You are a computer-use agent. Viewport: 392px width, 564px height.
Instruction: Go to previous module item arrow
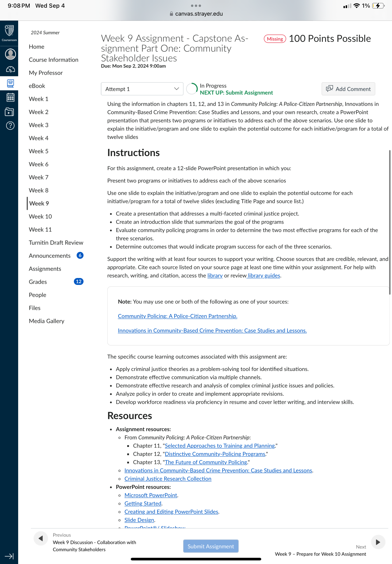tap(41, 538)
